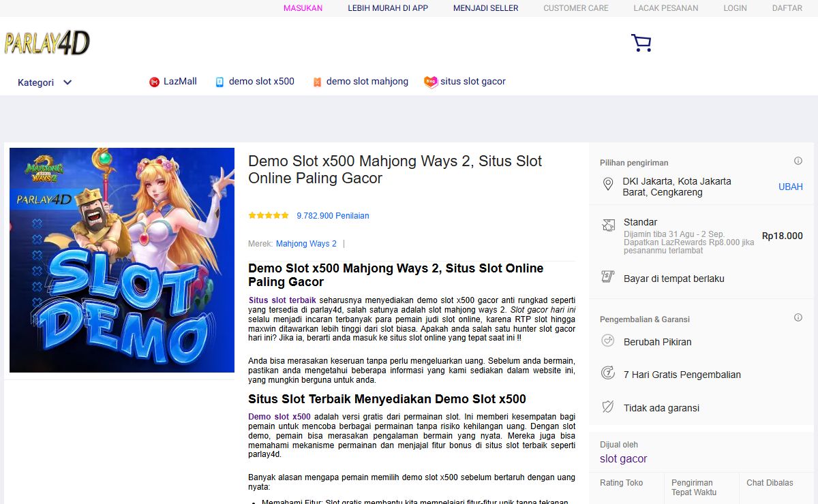The height and width of the screenshot is (504, 818).
Task: Click the Tidak ada garansi shield icon
Action: click(608, 407)
